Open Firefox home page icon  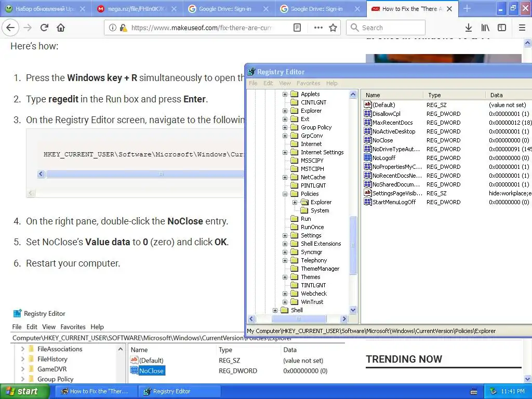click(x=61, y=28)
